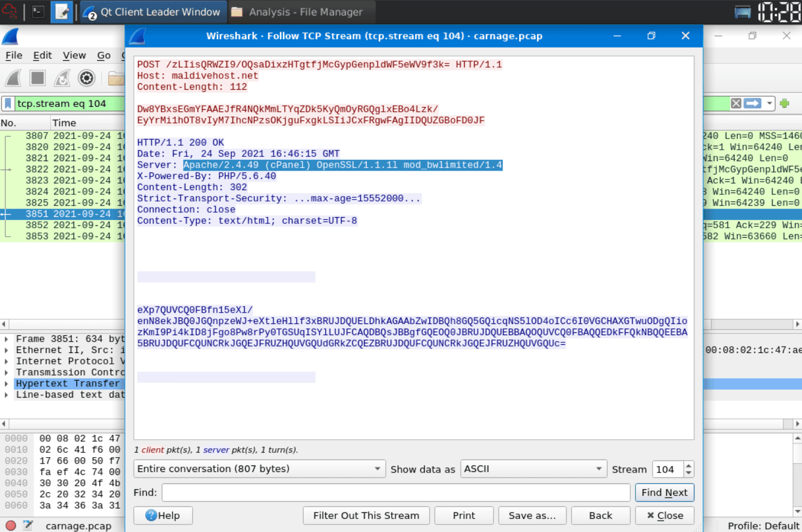
Task: Click the Find Next button
Action: tap(665, 493)
